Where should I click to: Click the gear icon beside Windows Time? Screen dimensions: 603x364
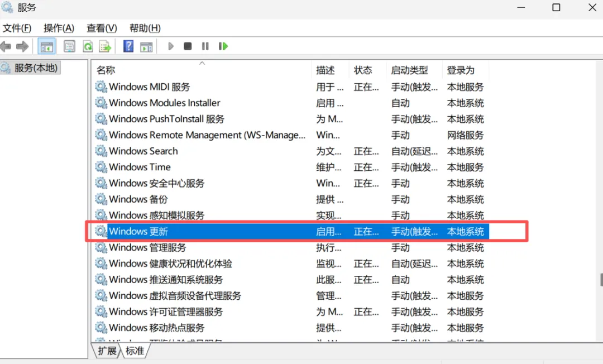[100, 167]
